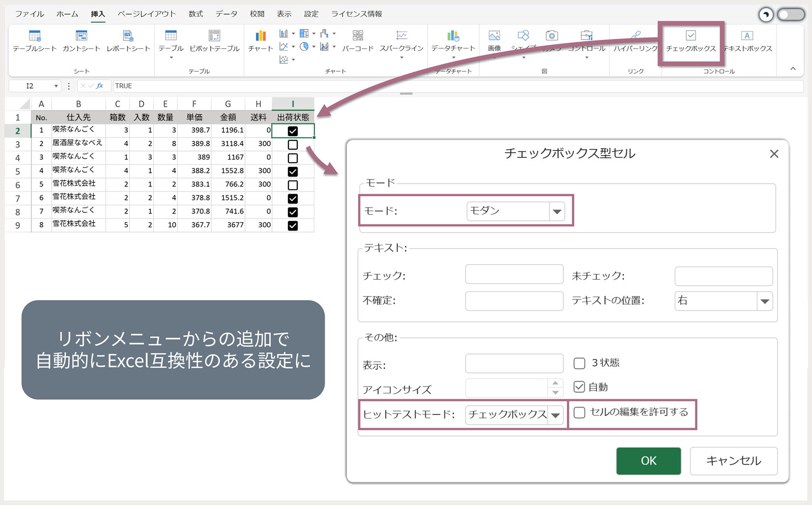Collapse the ribbon with the chevron

click(793, 69)
